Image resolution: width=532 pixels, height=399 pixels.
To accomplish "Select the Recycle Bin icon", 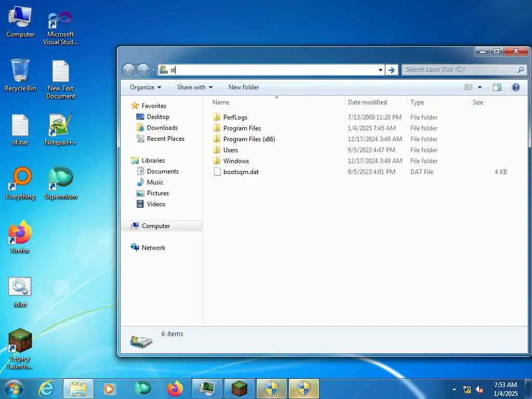I will [20, 75].
